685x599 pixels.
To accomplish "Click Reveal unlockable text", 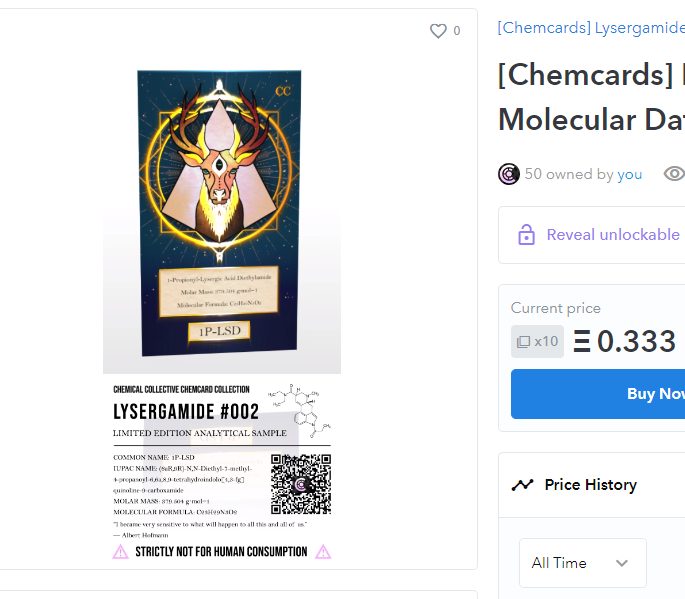I will (x=613, y=235).
